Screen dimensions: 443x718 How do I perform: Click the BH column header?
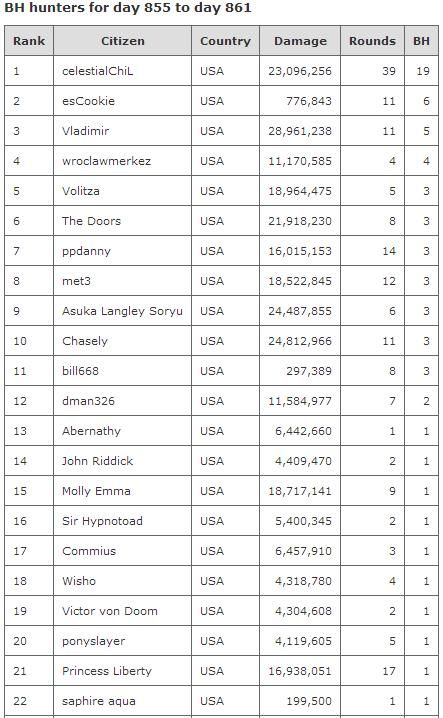pyautogui.click(x=421, y=41)
